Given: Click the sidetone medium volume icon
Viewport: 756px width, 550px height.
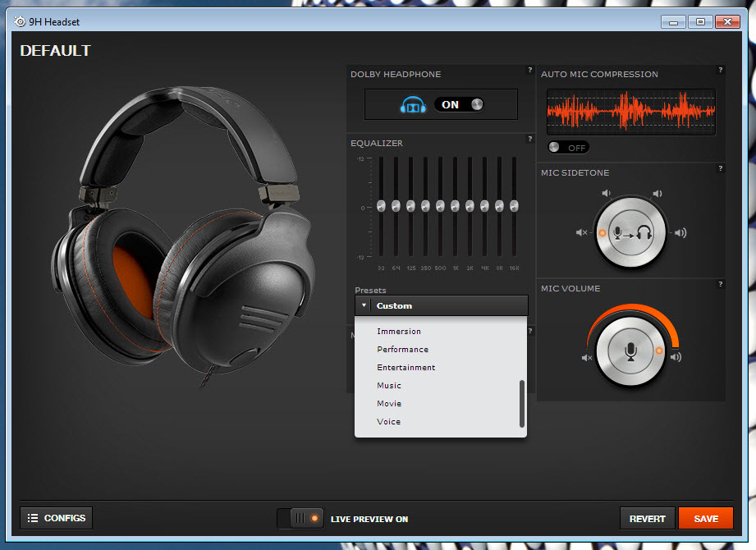Looking at the screenshot, I should pos(657,193).
